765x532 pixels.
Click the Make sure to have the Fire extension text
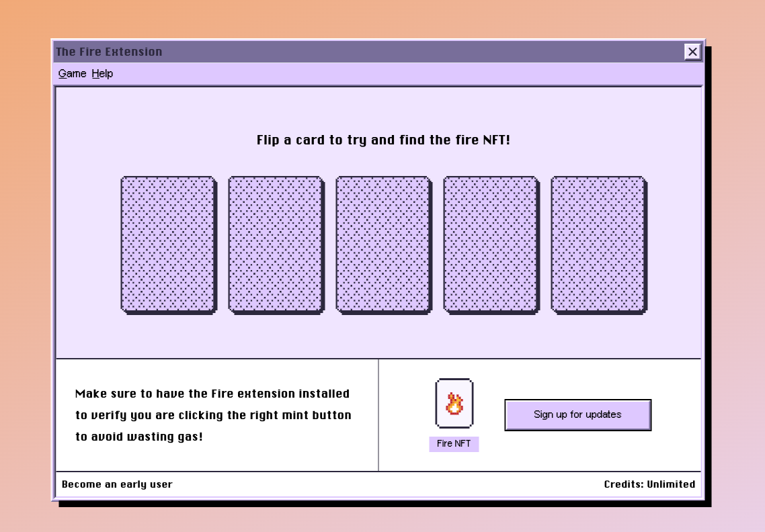[213, 415]
